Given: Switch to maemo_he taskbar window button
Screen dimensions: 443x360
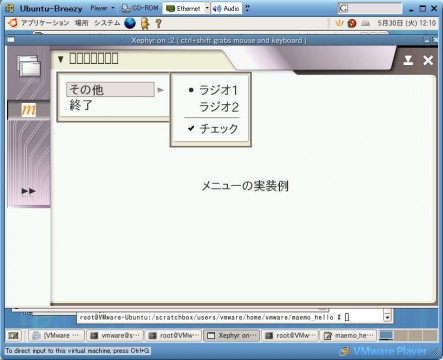Looking at the screenshot, I should (348, 335).
